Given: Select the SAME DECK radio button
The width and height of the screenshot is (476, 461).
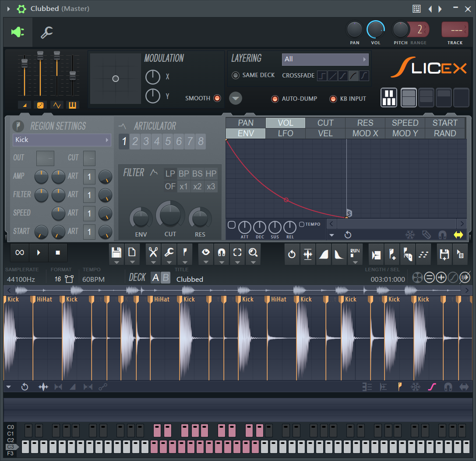Looking at the screenshot, I should [x=235, y=75].
